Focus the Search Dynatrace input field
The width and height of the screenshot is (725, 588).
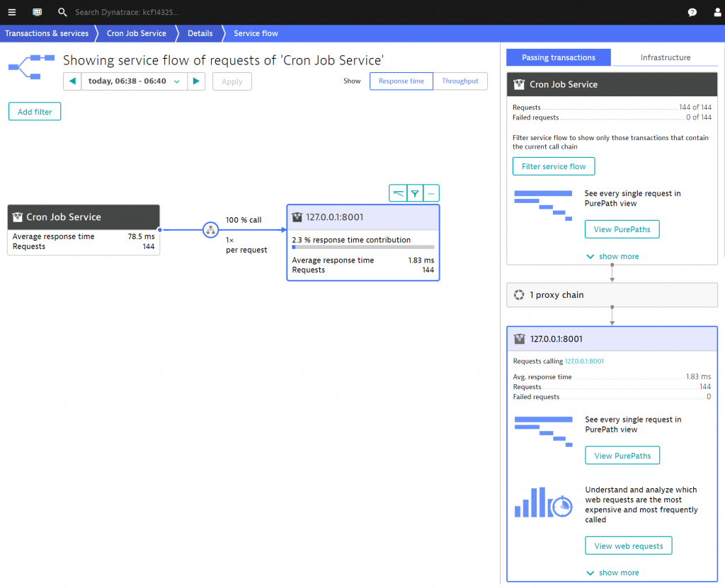[127, 13]
